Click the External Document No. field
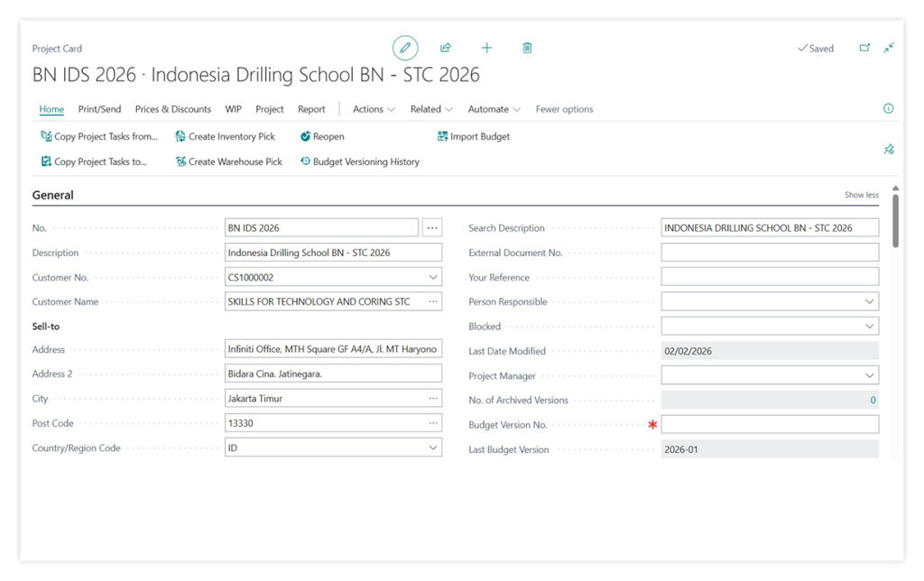Screen dimensions: 924x581 pos(770,253)
